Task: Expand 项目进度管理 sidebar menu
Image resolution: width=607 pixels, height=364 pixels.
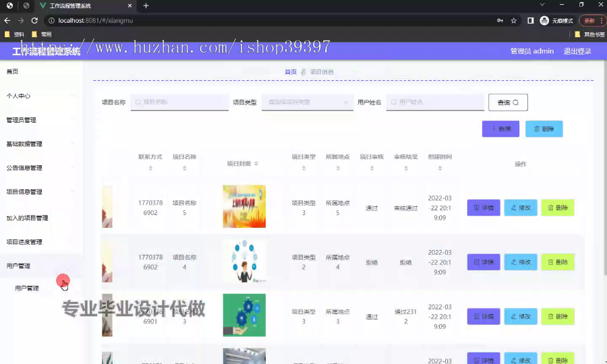Action: (40, 242)
